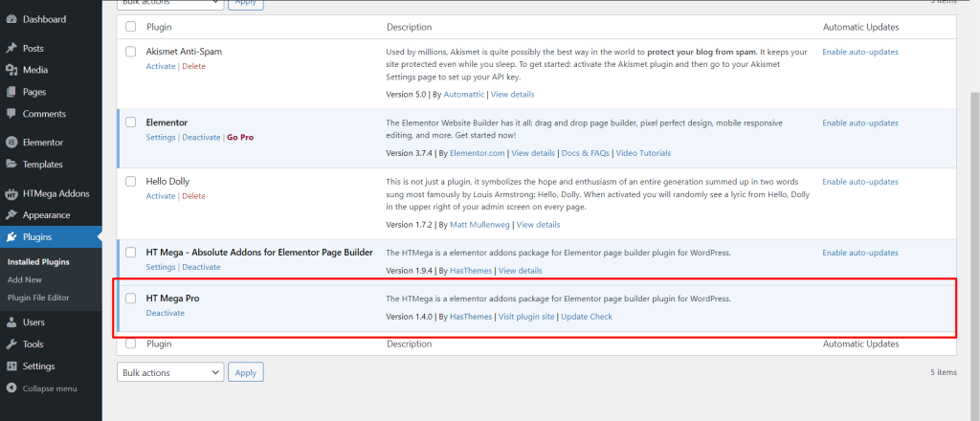Tick the Hello Dolly plugin checkbox
This screenshot has height=421, width=980.
coord(131,182)
